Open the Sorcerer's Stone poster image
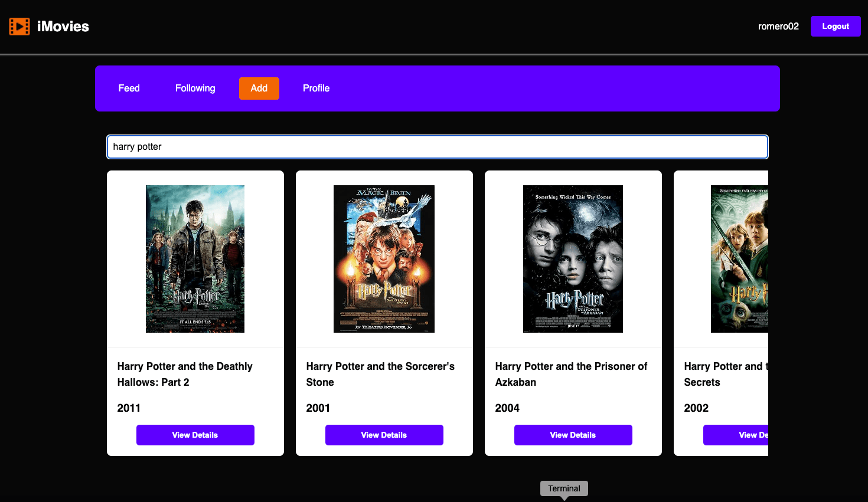The height and width of the screenshot is (502, 868). click(x=384, y=259)
